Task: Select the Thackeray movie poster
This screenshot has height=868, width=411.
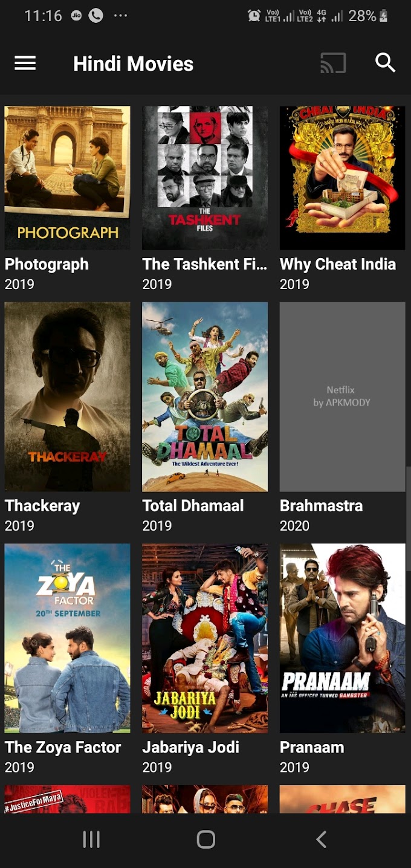Action: [67, 397]
